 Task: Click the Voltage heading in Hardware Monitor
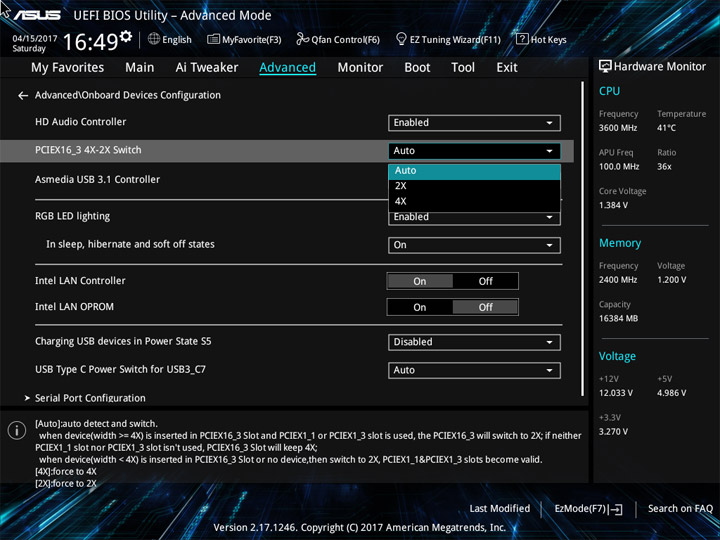(x=617, y=356)
